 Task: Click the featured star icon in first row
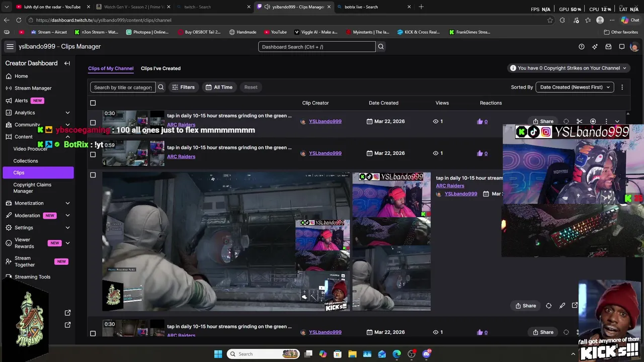593,121
